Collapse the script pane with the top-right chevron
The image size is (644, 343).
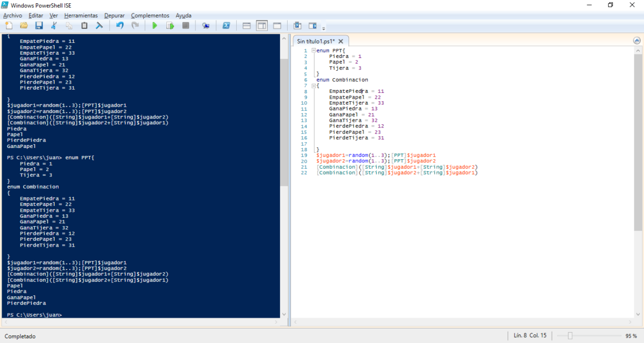click(636, 40)
